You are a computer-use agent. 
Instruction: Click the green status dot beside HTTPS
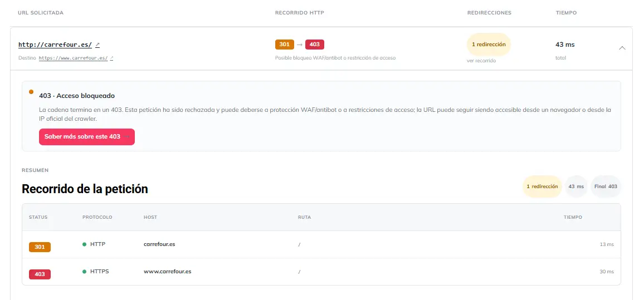pos(85,271)
